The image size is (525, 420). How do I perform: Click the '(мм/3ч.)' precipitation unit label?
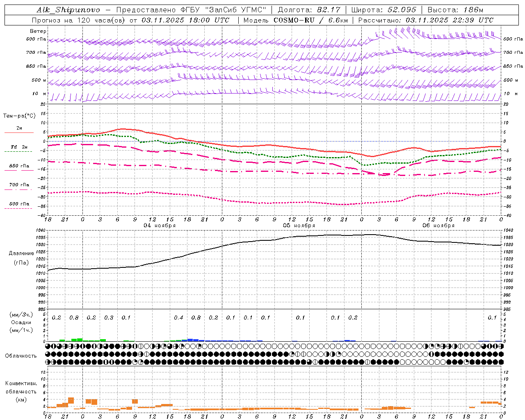pyautogui.click(x=21, y=315)
